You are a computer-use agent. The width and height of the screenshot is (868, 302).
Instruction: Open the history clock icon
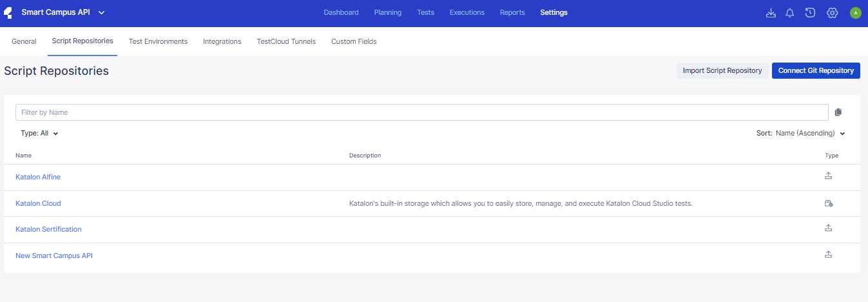click(x=811, y=13)
